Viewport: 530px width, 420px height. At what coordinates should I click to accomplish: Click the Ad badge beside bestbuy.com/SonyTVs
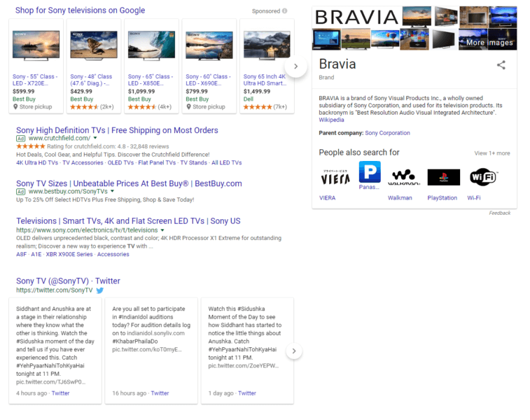click(x=20, y=192)
